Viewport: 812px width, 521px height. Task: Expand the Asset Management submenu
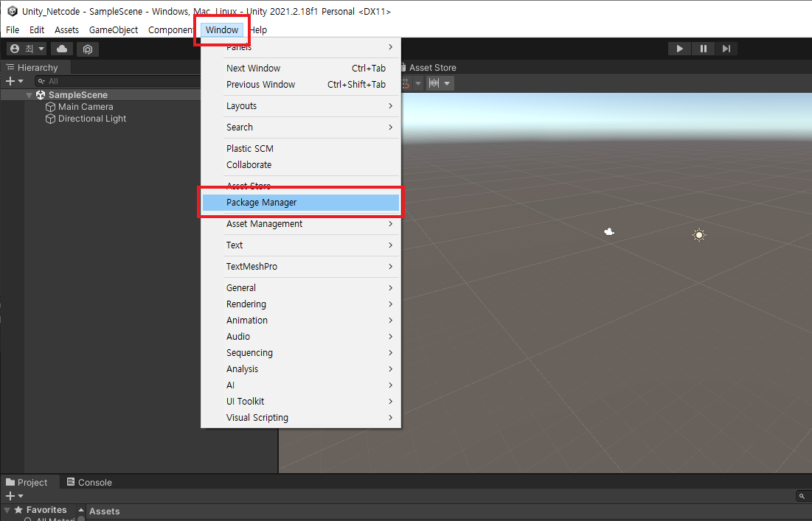tap(301, 223)
